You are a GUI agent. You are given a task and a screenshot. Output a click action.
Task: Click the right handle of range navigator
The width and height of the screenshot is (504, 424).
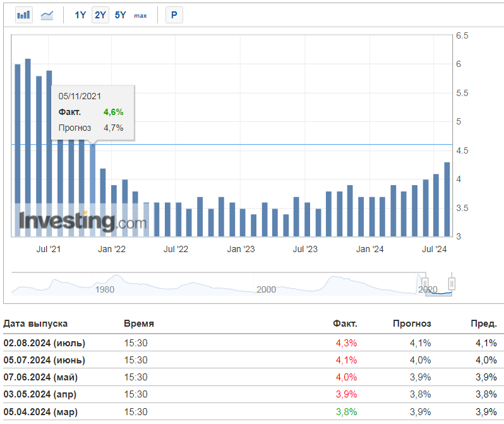tap(452, 284)
